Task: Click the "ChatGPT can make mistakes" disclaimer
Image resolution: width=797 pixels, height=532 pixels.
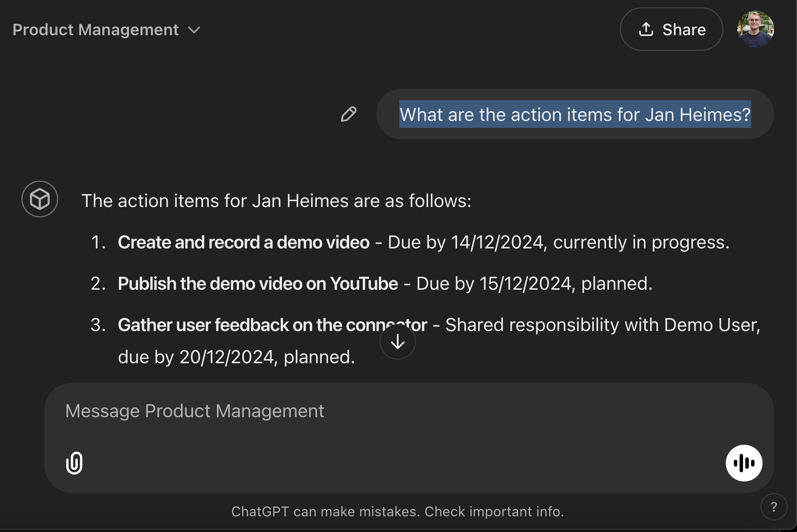Action: (x=397, y=511)
